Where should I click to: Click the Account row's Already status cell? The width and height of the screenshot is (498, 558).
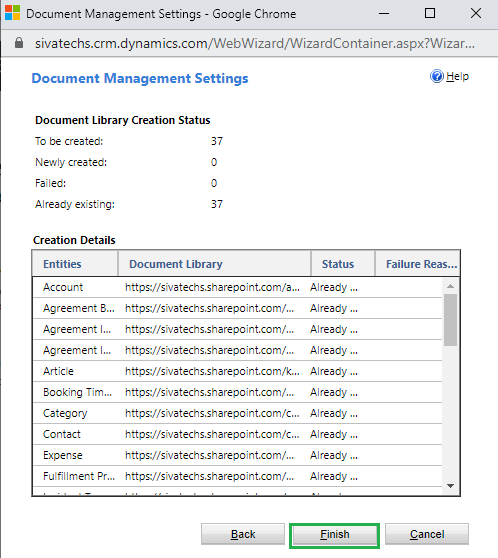tap(334, 287)
